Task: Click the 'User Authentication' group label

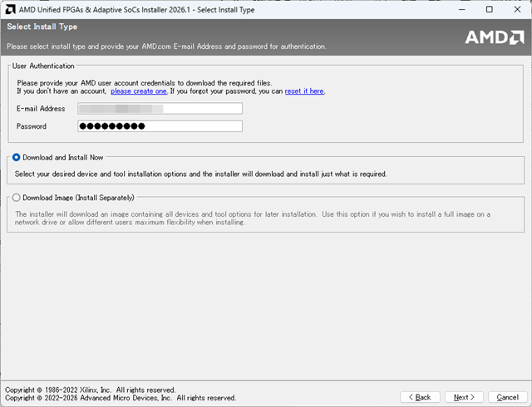Action: point(43,66)
